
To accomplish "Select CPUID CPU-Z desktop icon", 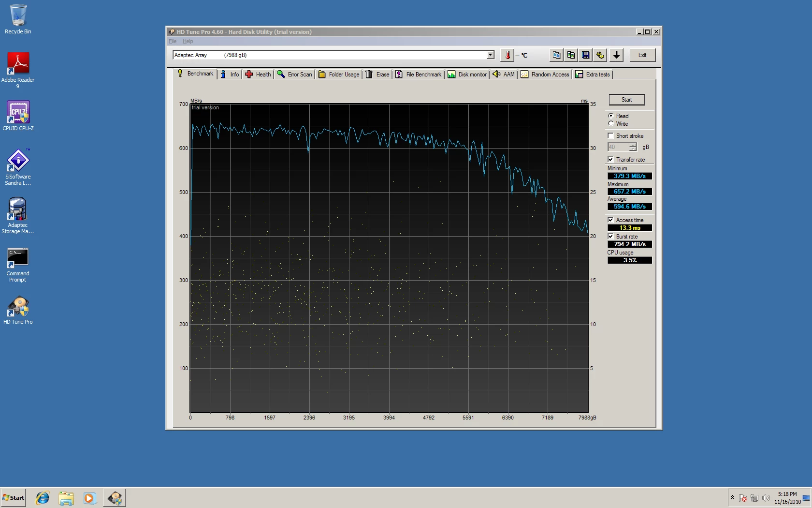I will click(x=18, y=116).
